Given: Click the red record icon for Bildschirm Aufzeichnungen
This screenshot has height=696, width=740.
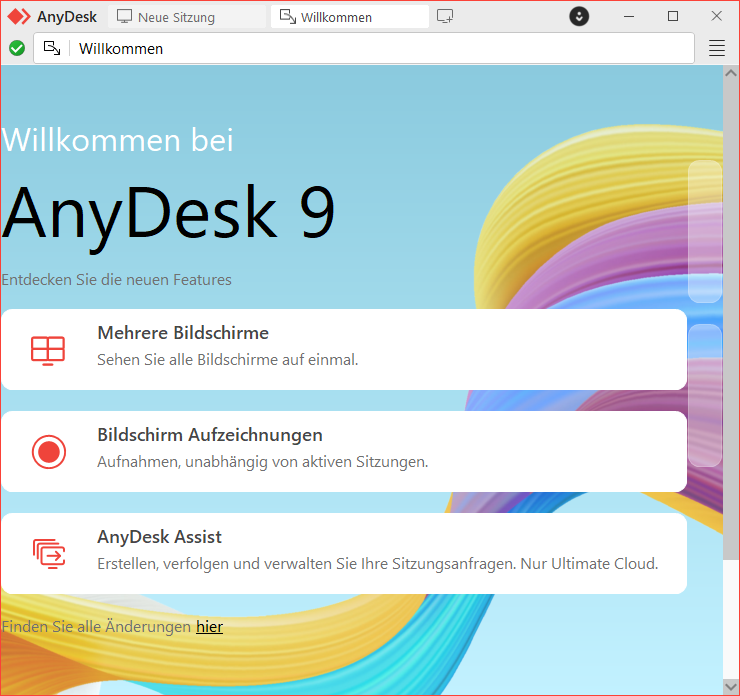Looking at the screenshot, I should click(49, 452).
